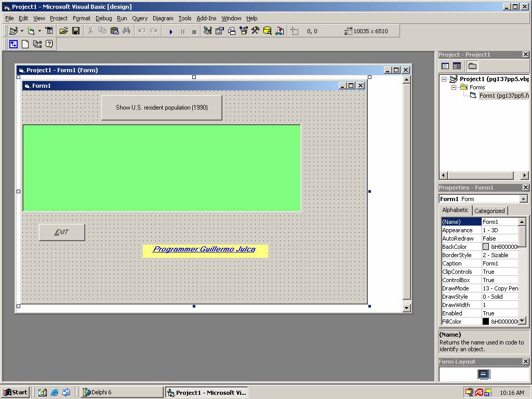Click the Save Project disk icon

click(76, 31)
